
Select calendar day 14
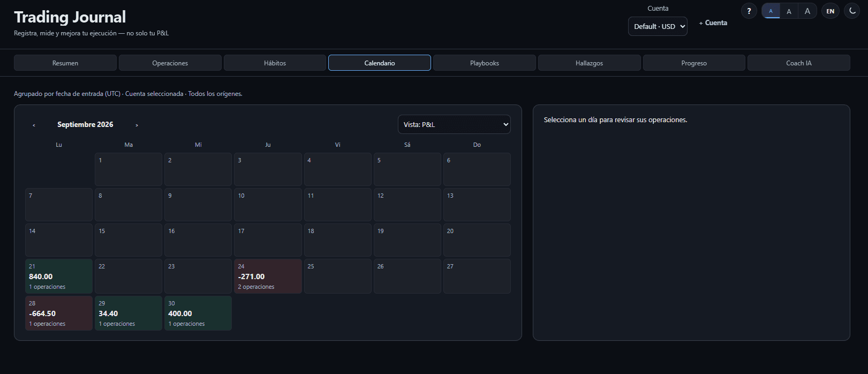59,240
